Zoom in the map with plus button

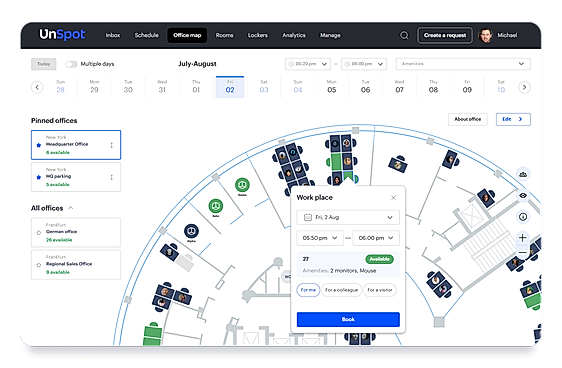click(523, 238)
